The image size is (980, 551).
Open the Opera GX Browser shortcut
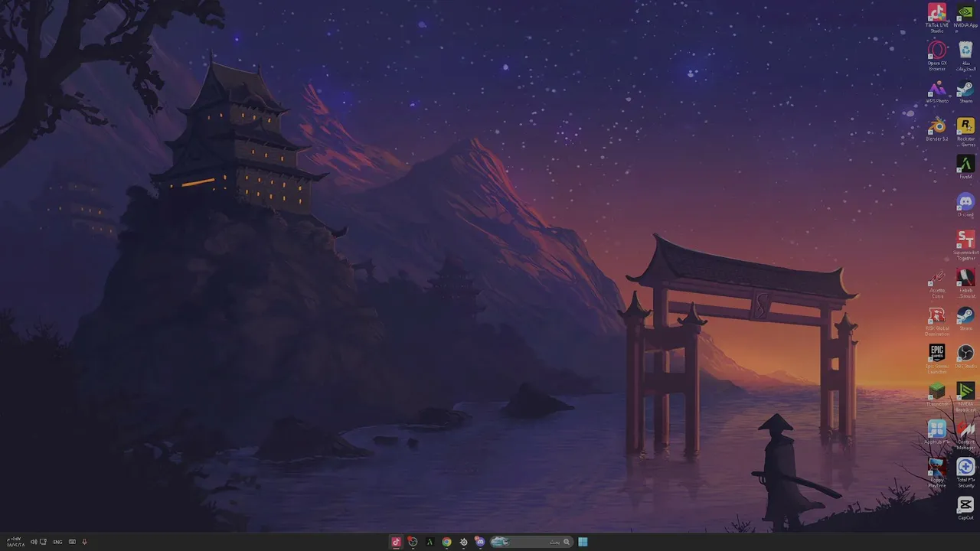pos(936,55)
